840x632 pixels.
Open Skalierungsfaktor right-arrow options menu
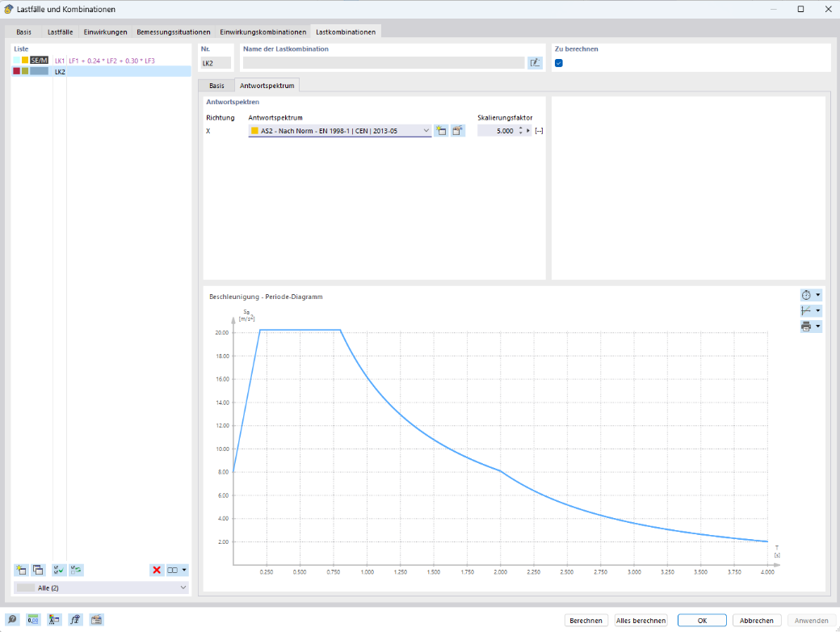(x=528, y=131)
